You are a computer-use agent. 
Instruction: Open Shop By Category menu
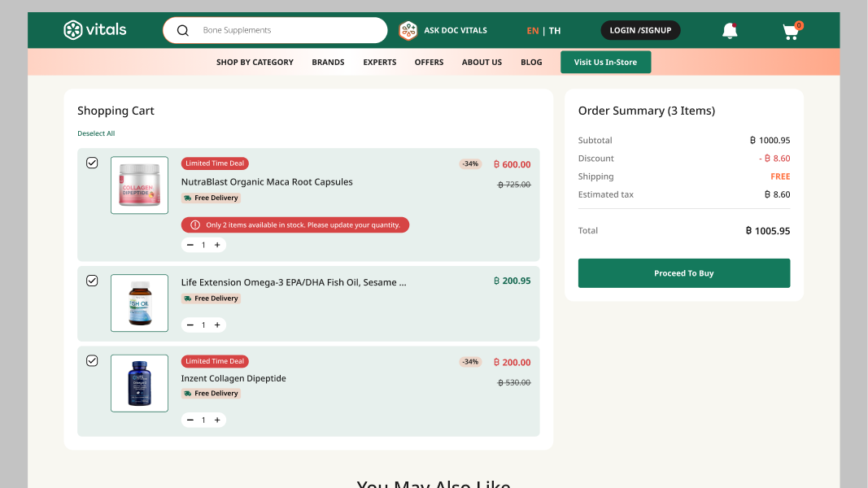click(x=255, y=62)
